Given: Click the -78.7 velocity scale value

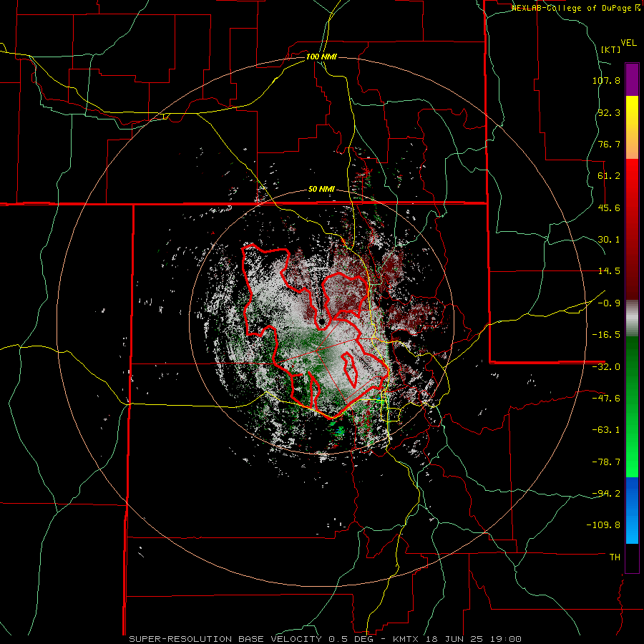Looking at the screenshot, I should click(x=606, y=462).
